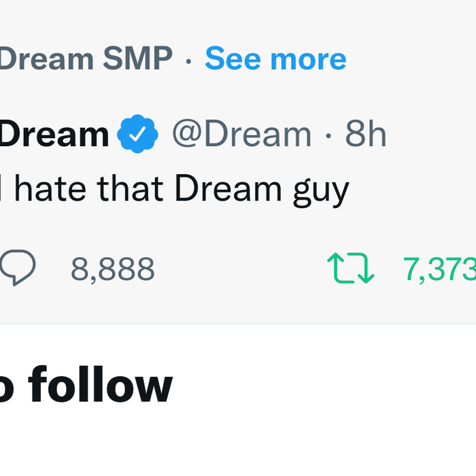The width and height of the screenshot is (476, 476).
Task: Click the bold "follow" section heading
Action: (x=101, y=385)
